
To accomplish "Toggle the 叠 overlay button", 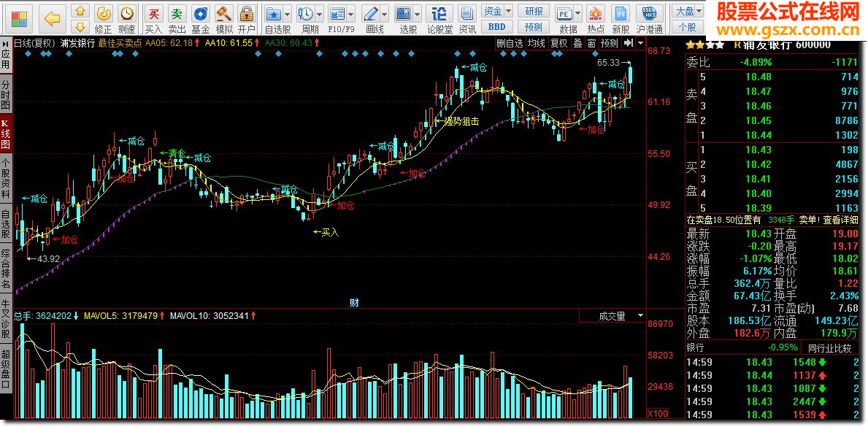I will (577, 43).
